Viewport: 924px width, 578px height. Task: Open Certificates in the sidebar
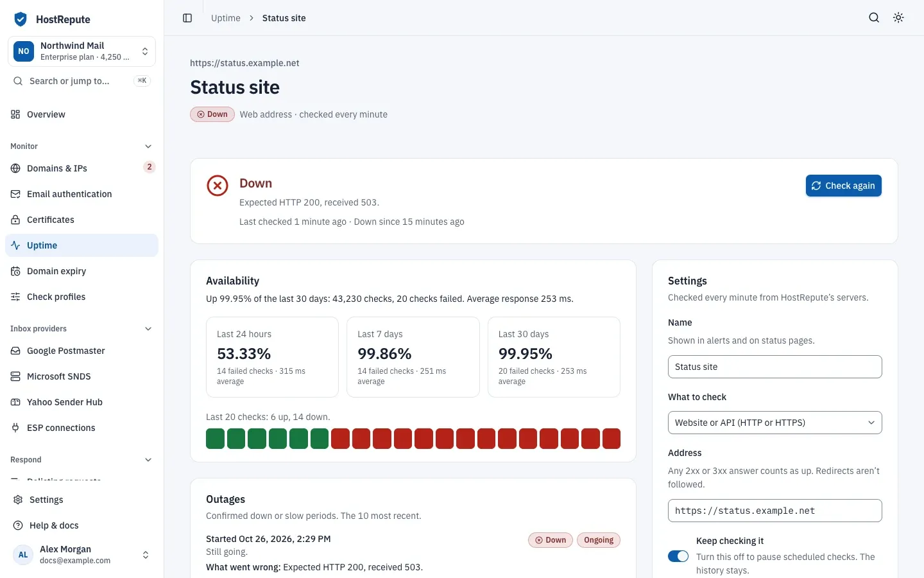pos(81,220)
